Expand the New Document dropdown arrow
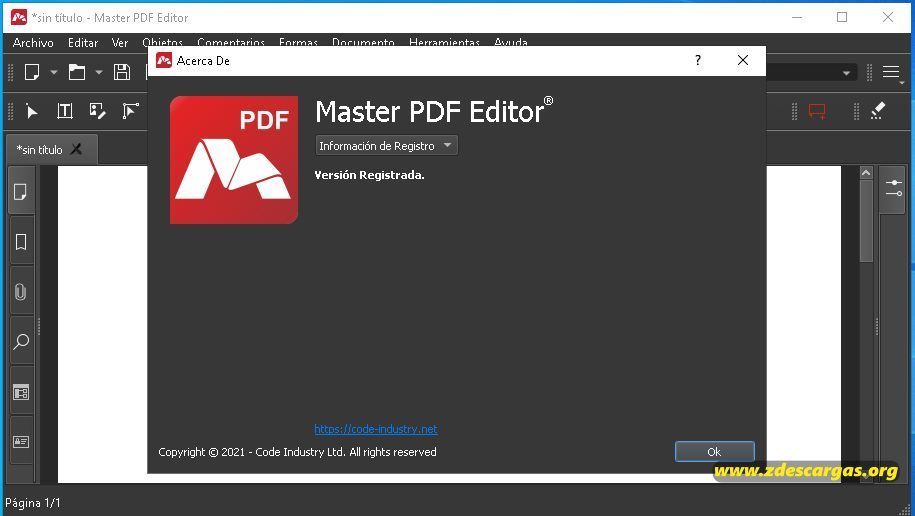The height and width of the screenshot is (516, 915). point(54,72)
